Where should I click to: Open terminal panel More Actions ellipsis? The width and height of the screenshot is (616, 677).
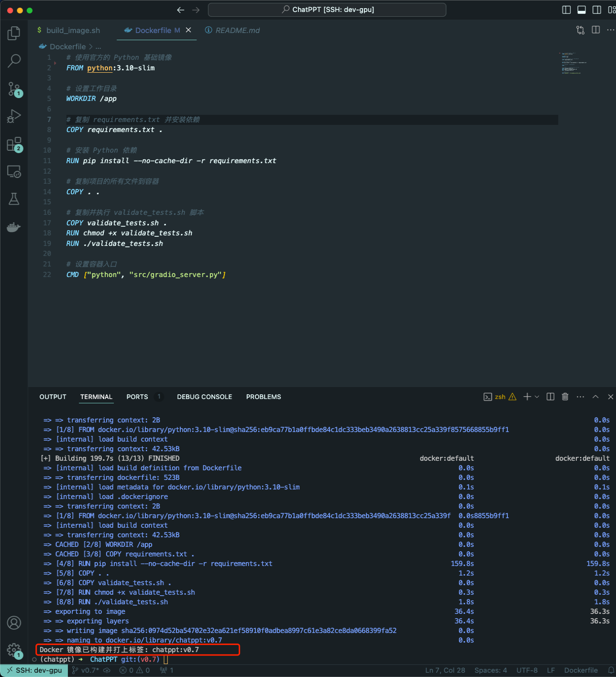click(581, 397)
